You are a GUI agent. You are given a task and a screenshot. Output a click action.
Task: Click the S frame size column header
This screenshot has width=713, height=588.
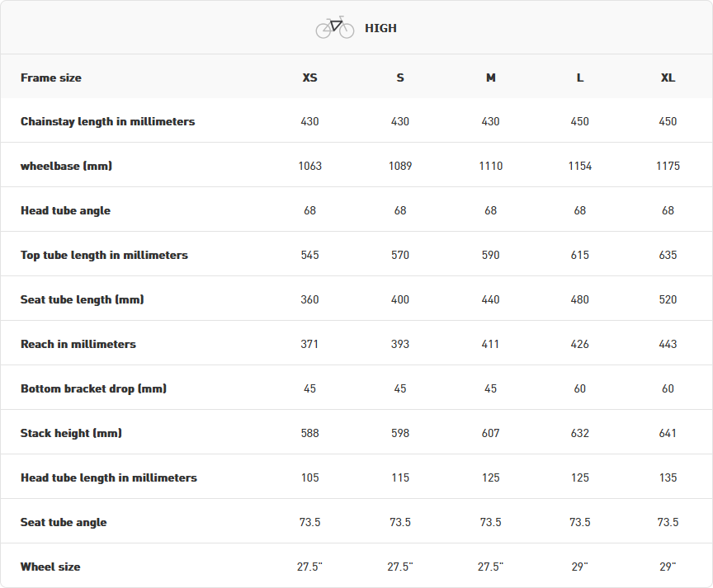point(400,78)
